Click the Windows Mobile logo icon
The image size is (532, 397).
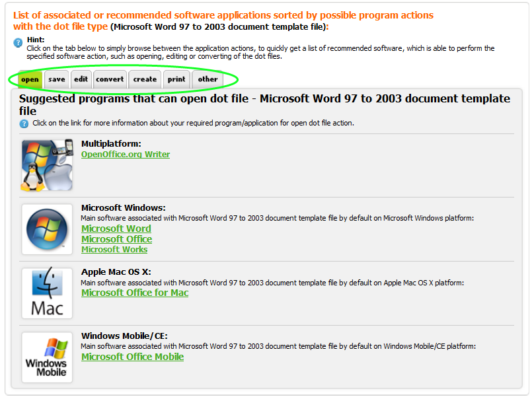47,357
